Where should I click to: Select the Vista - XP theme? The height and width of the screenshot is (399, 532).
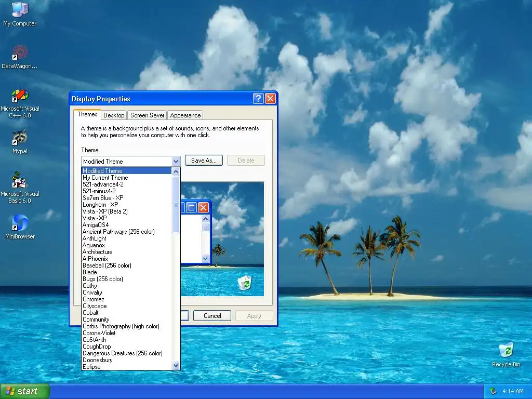click(127, 218)
